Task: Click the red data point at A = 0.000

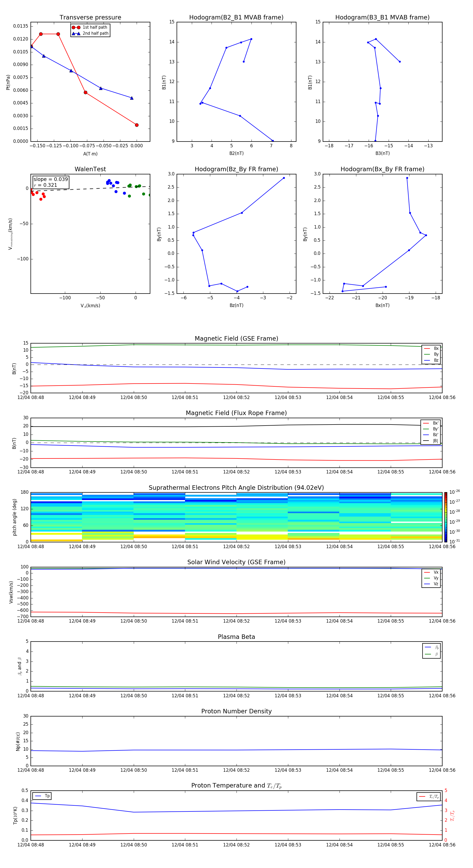Action: pos(137,125)
